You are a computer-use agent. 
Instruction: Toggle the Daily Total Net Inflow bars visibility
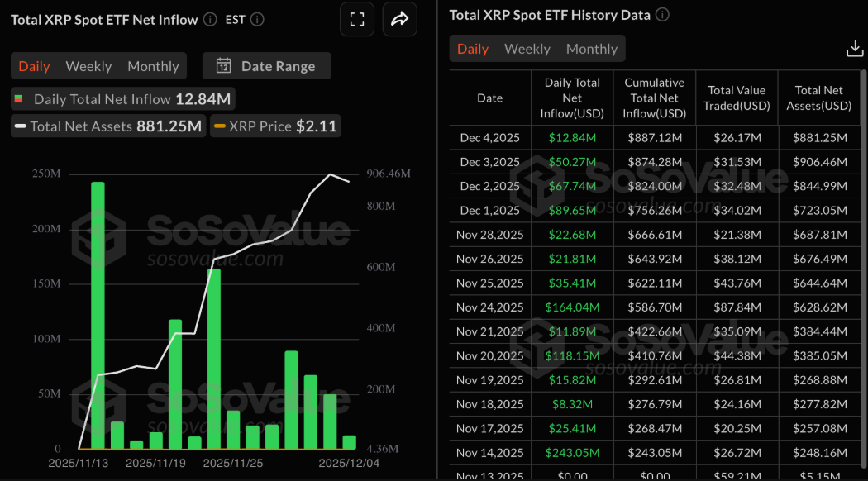coord(122,98)
